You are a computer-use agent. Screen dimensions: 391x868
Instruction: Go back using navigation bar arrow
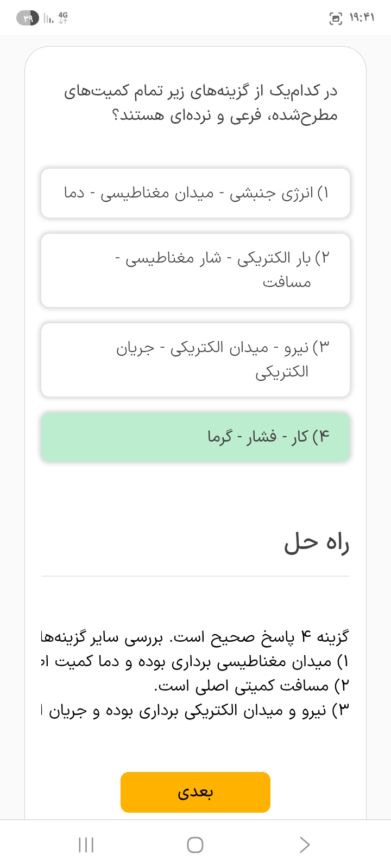coord(305,845)
